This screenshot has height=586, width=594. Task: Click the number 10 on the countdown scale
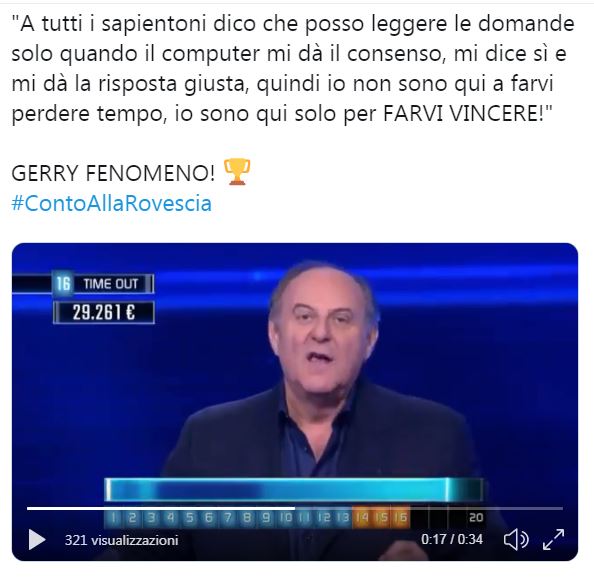[x=286, y=517]
